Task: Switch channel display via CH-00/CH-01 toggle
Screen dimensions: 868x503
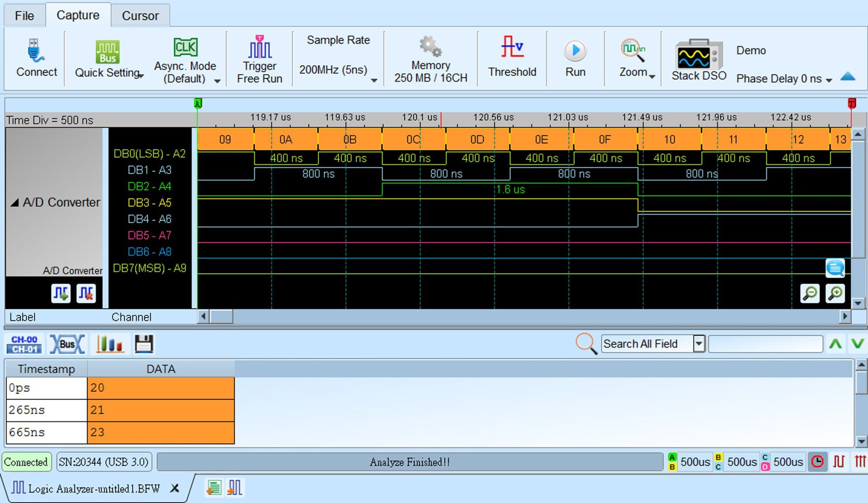Action: [x=24, y=343]
